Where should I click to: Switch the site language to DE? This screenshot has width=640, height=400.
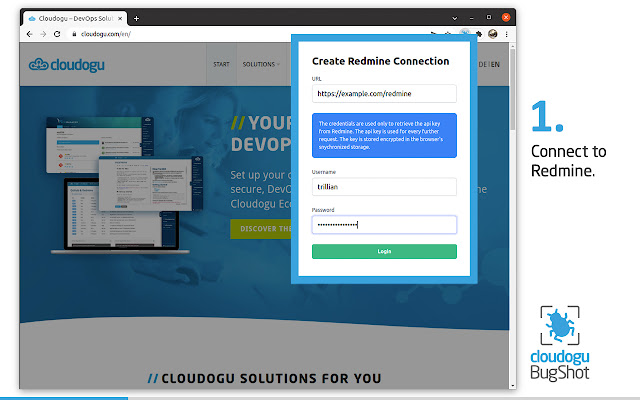(x=482, y=64)
